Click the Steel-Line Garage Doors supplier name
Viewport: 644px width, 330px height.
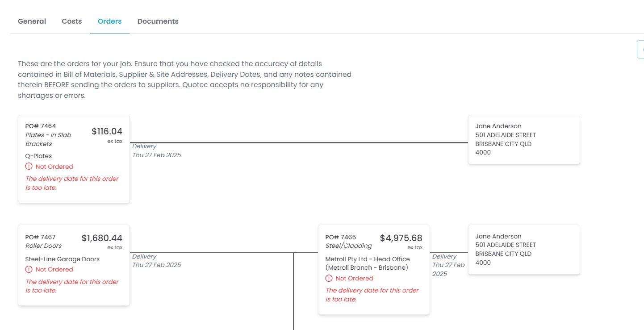(63, 259)
